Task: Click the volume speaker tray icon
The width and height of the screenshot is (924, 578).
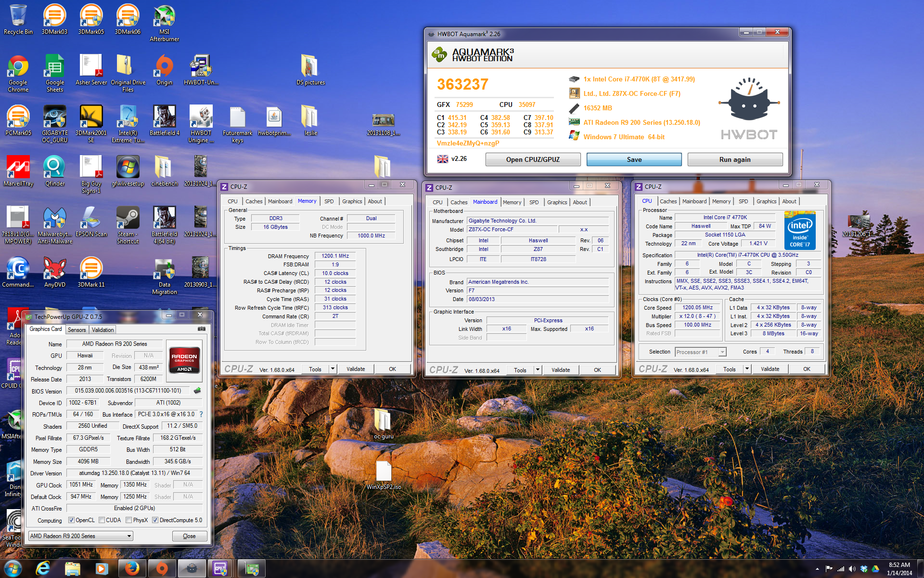Action: (852, 569)
